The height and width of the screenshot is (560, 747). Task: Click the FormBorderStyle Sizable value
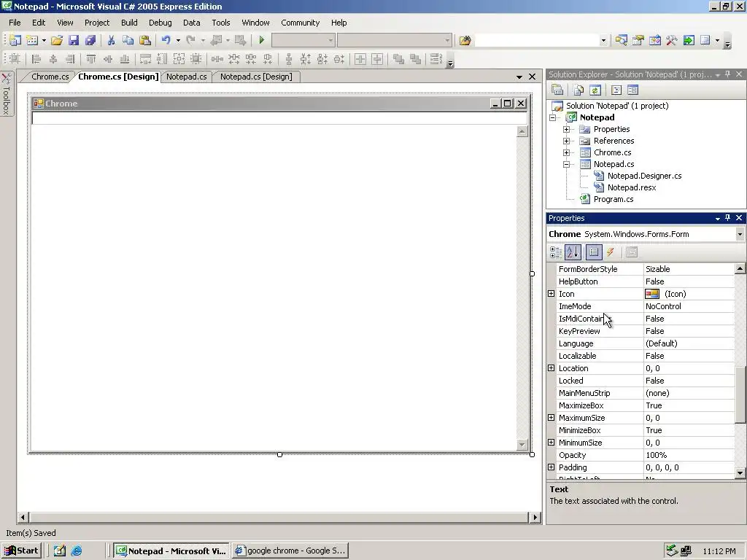tap(689, 269)
